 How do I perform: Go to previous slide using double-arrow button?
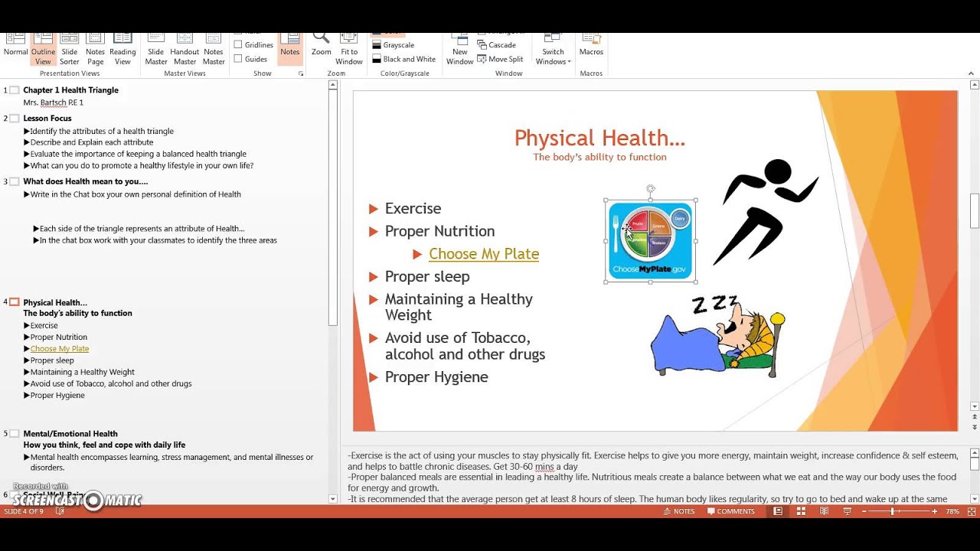975,417
